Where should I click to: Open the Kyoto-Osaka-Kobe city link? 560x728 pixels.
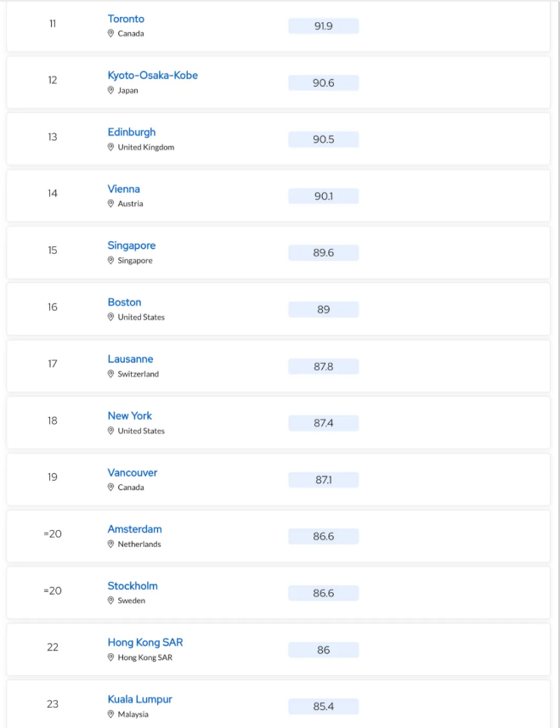pyautogui.click(x=153, y=76)
